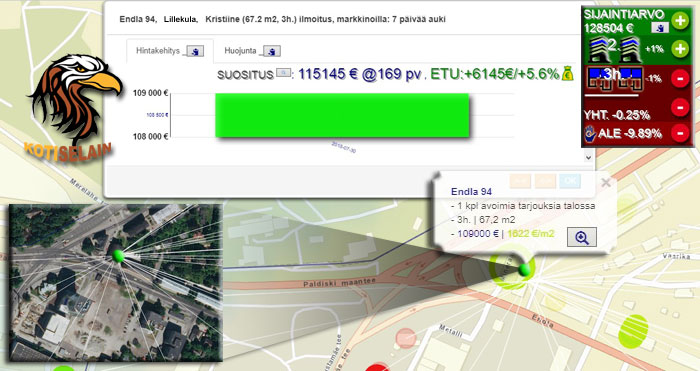Click help icon on Huojunta tab
This screenshot has height=371, width=700.
(x=271, y=51)
